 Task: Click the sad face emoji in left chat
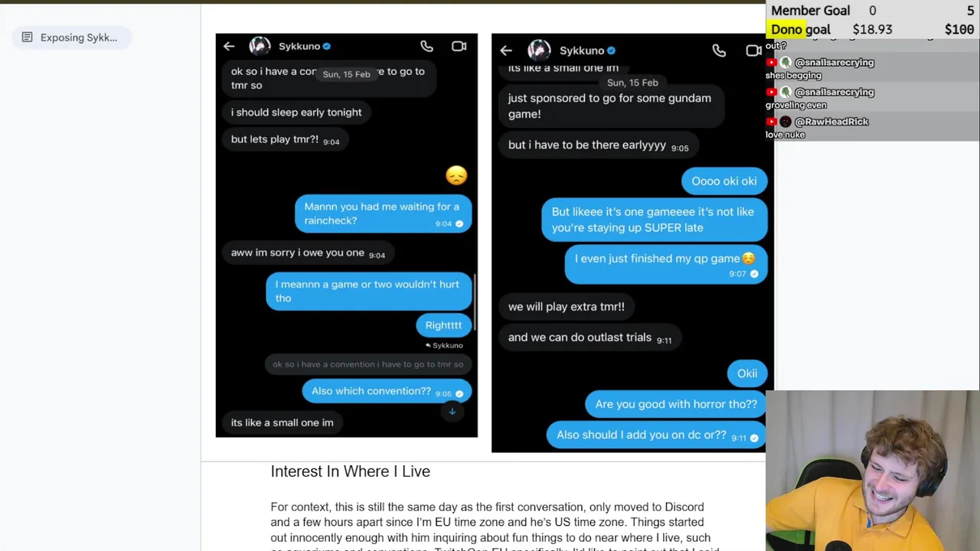[x=456, y=176]
